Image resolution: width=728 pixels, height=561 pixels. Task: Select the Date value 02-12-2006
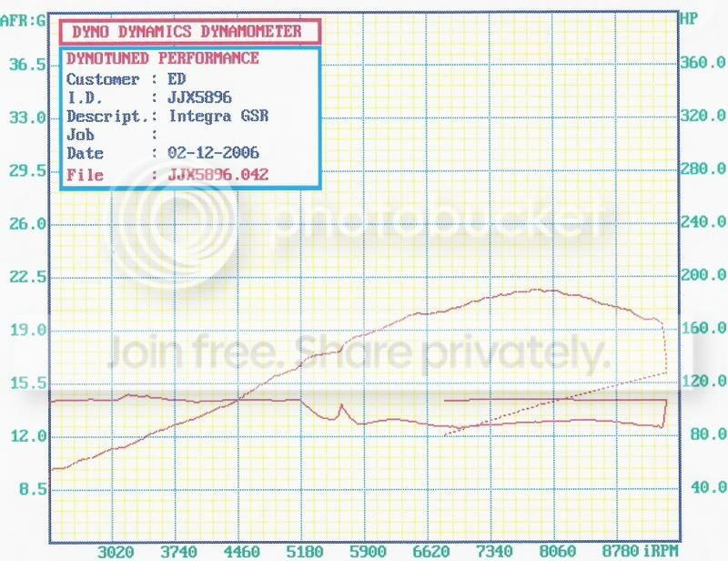tap(209, 154)
